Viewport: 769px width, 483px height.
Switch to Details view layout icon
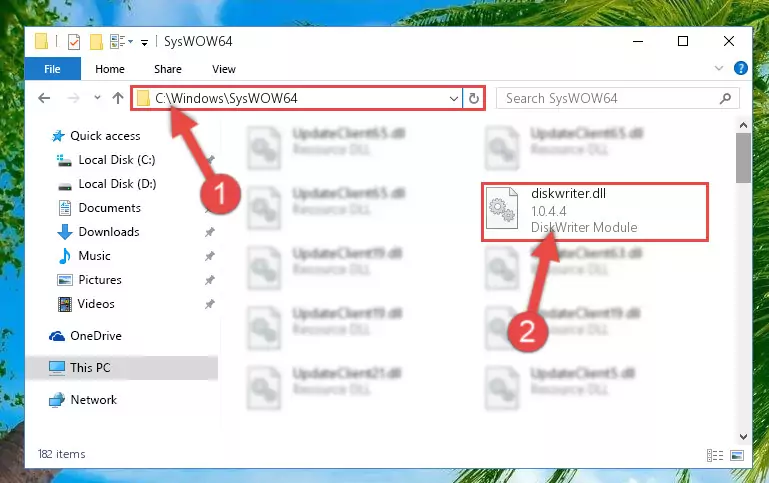(715, 456)
